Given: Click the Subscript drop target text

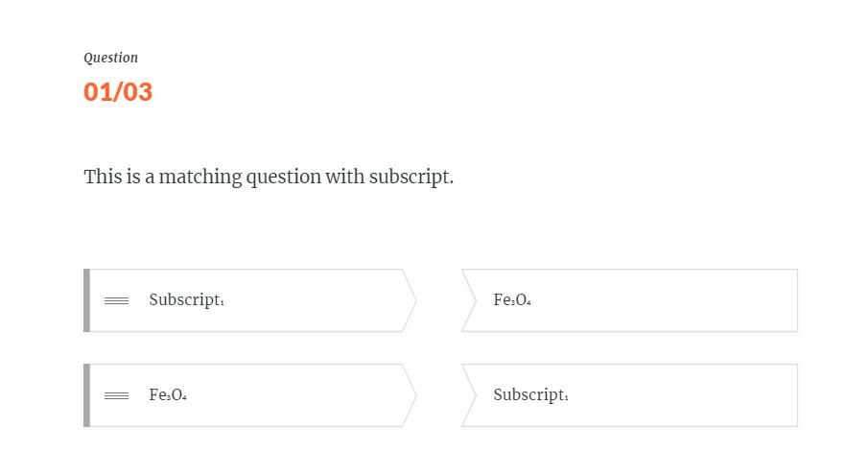Looking at the screenshot, I should click(530, 395).
